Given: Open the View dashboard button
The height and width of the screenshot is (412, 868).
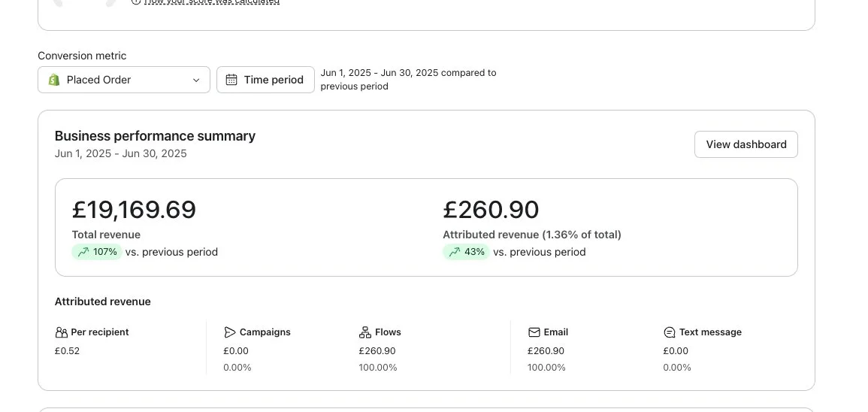Looking at the screenshot, I should (x=746, y=144).
